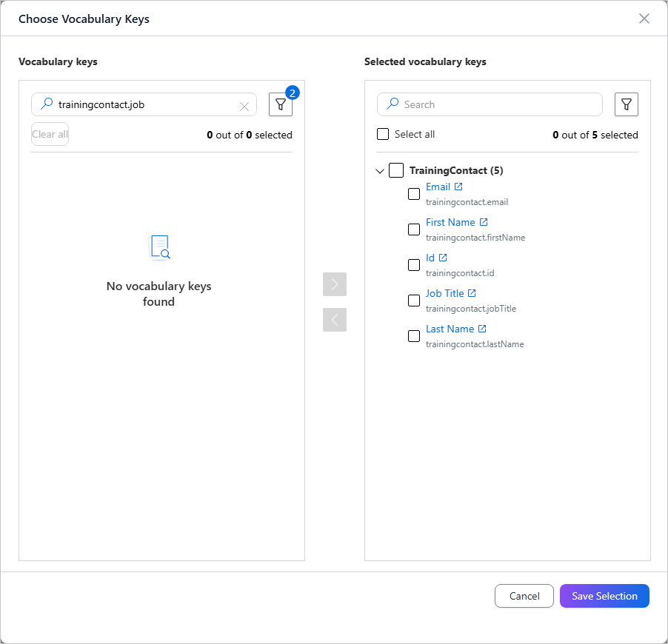Open the filter on Vocabulary keys panel
This screenshot has height=644, width=668.
click(x=281, y=104)
